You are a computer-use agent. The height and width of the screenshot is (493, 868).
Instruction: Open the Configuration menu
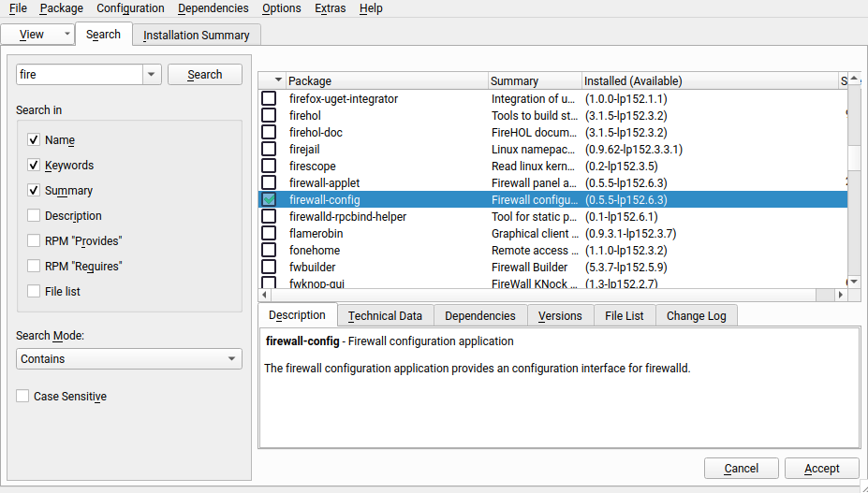coord(130,8)
